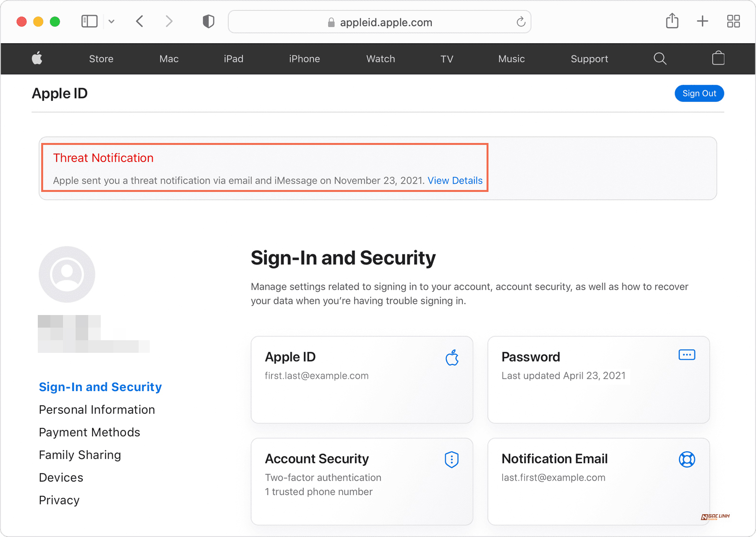
Task: Select Family Sharing in the sidebar
Action: (x=79, y=455)
